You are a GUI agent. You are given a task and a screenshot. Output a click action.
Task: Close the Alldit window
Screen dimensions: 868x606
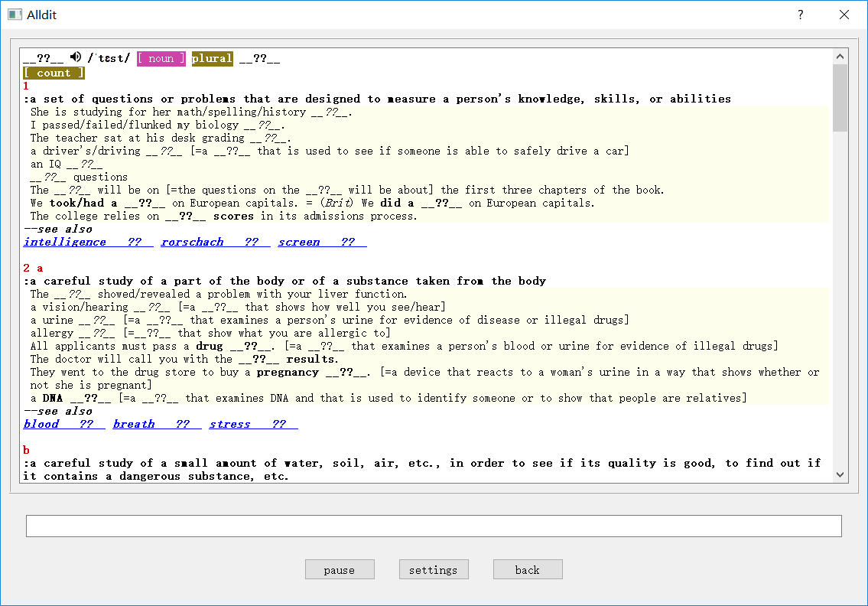tap(844, 15)
